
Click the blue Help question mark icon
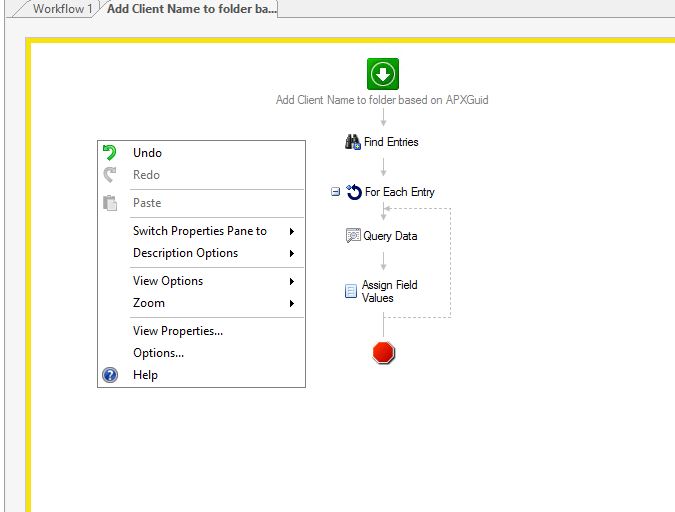coord(110,375)
